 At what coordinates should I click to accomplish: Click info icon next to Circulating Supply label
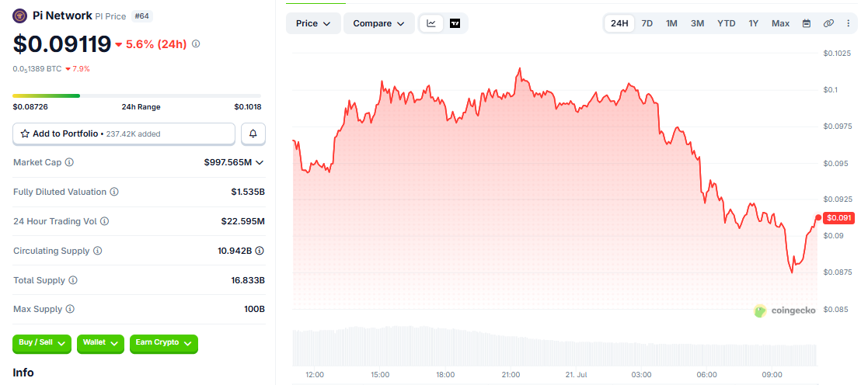[97, 251]
